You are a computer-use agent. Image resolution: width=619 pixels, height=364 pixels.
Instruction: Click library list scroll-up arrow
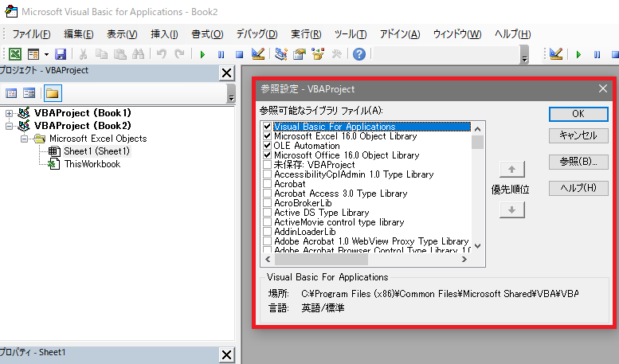478,129
